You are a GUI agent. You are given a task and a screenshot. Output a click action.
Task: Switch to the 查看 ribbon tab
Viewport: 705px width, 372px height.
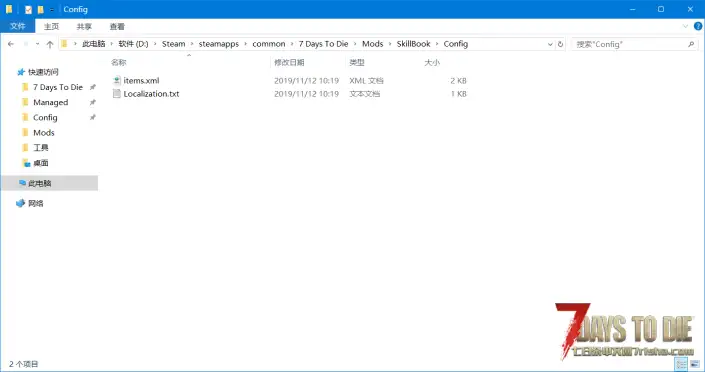pyautogui.click(x=117, y=27)
